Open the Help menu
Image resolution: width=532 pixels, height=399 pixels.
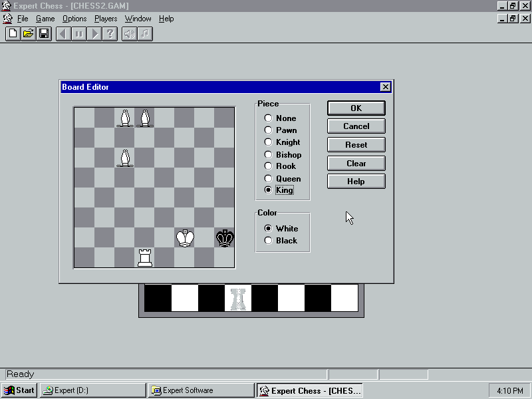(x=166, y=19)
